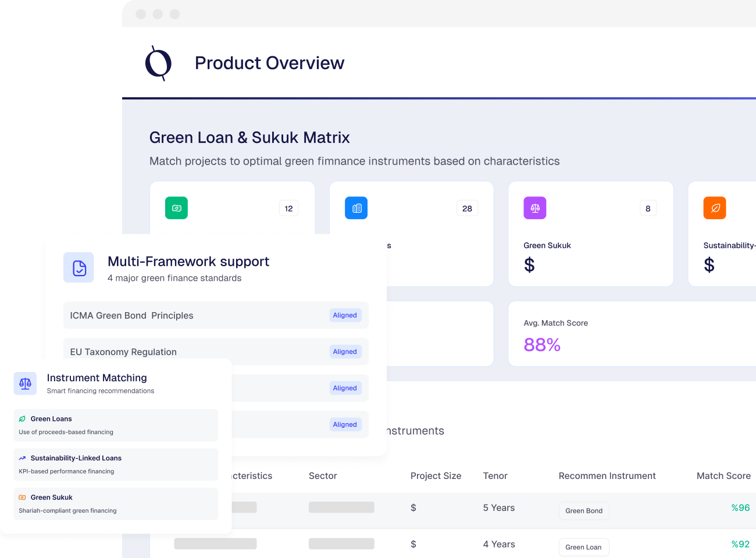The width and height of the screenshot is (756, 558).
Task: Select the Green Loan instrument tag
Action: (583, 547)
